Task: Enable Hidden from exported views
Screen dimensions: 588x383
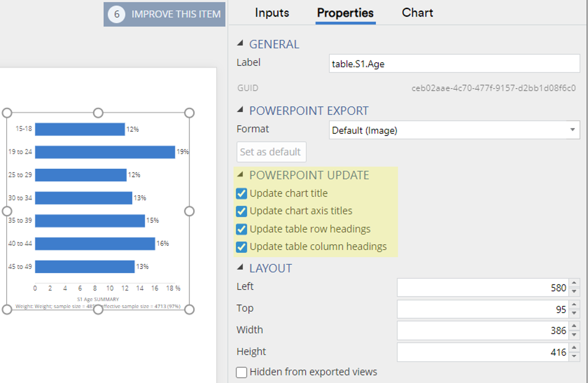Action: click(242, 372)
